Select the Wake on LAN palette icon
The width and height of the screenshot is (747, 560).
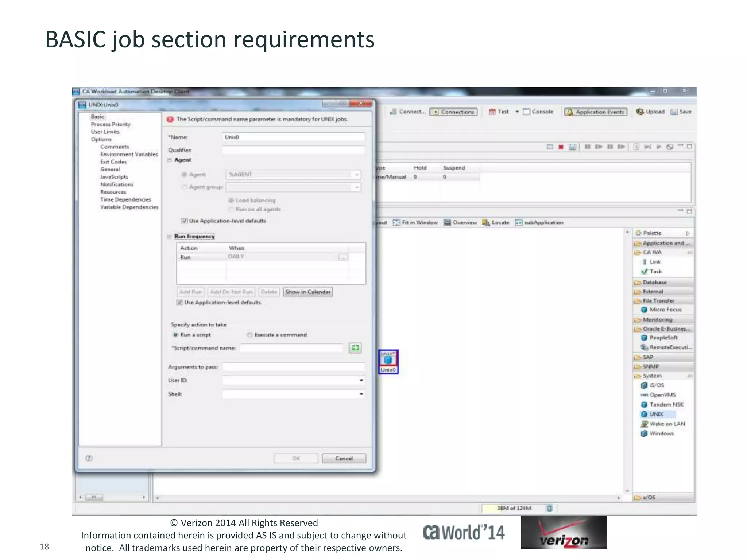[x=644, y=424]
